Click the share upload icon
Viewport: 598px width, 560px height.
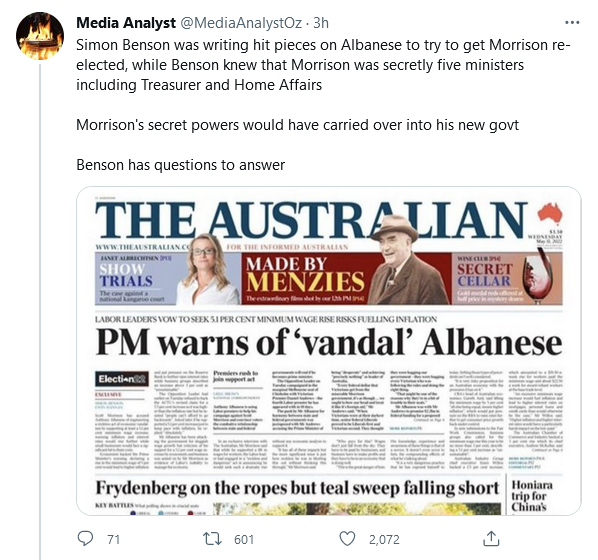click(491, 538)
